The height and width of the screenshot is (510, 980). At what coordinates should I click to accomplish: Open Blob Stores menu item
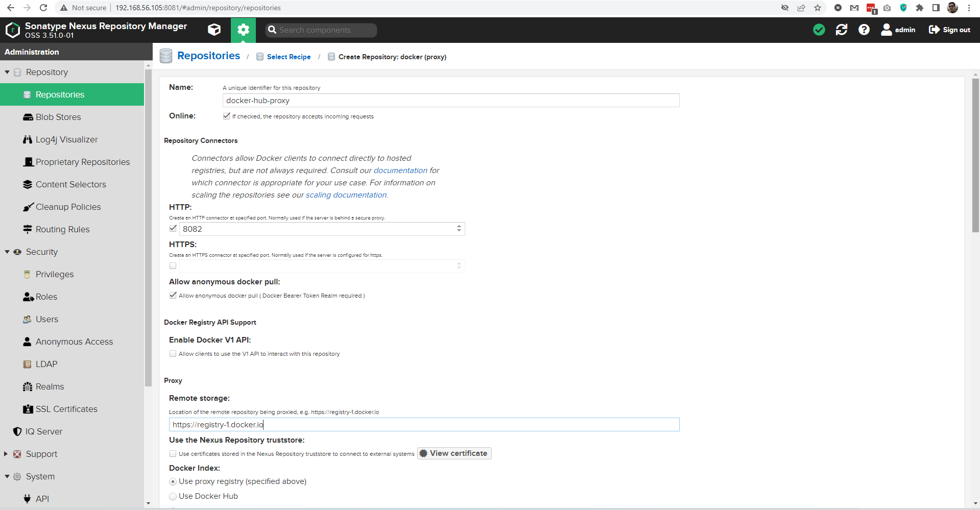point(58,117)
